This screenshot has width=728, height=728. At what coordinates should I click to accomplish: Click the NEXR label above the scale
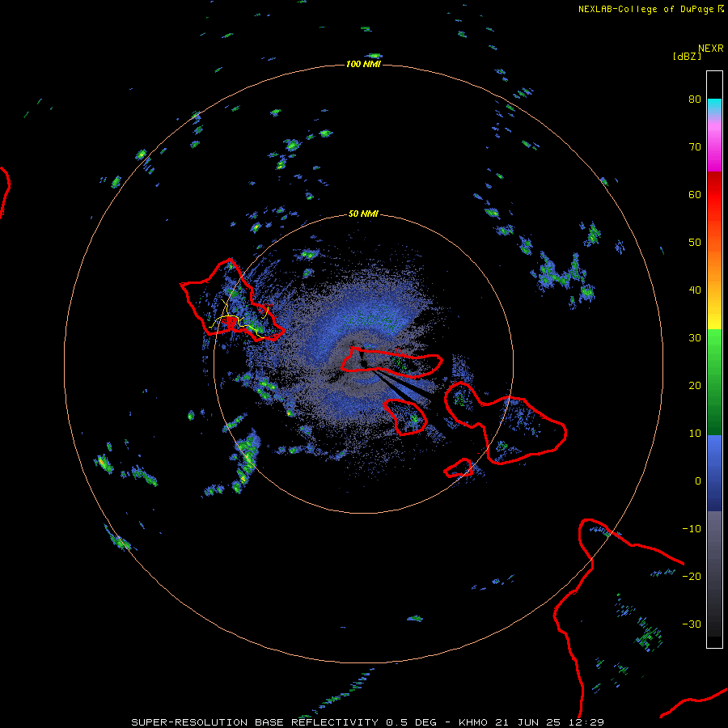coord(711,49)
